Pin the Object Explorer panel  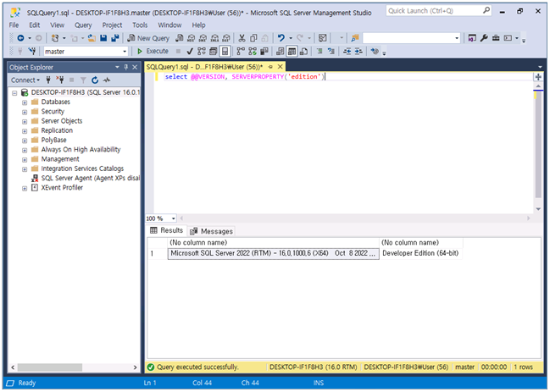[x=126, y=67]
